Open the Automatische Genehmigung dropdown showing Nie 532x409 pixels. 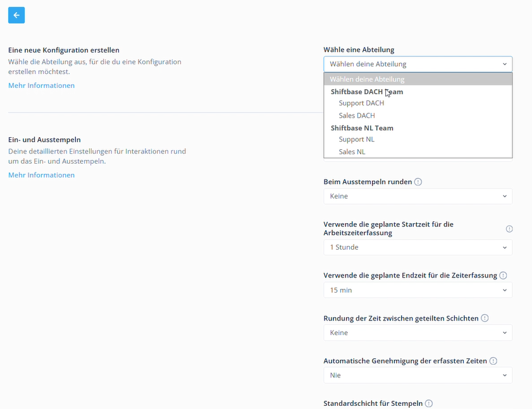tap(418, 375)
